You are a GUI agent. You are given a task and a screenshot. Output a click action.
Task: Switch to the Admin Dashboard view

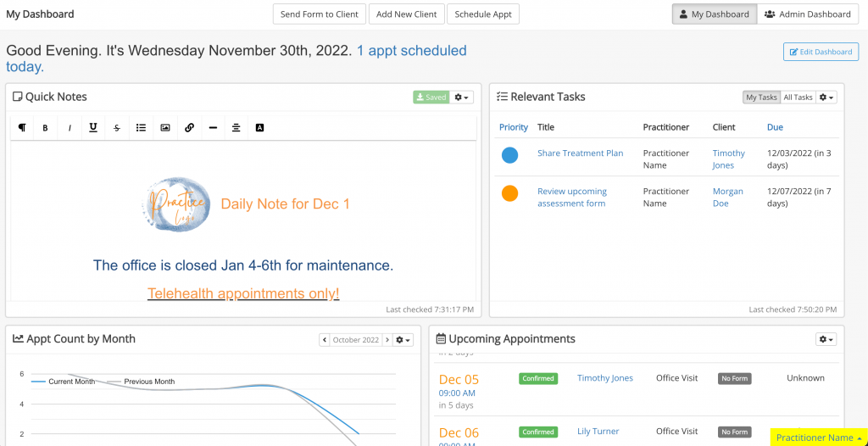click(808, 14)
